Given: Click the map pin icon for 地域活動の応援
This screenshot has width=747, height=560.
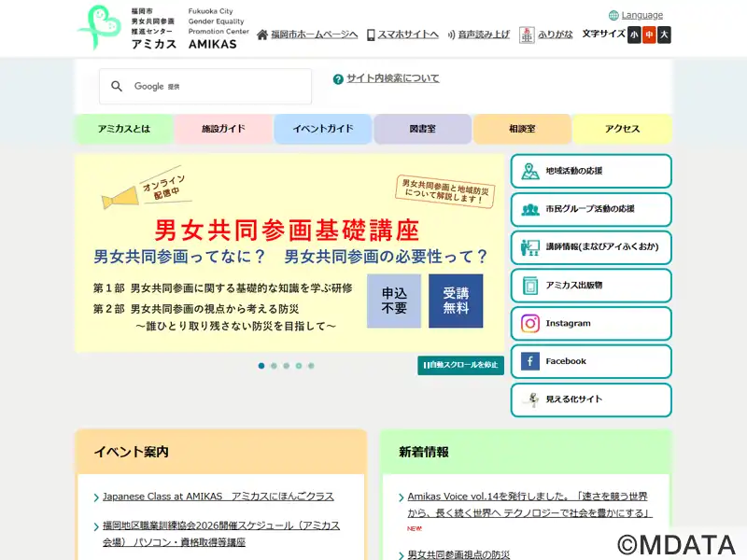Looking at the screenshot, I should pos(529,172).
